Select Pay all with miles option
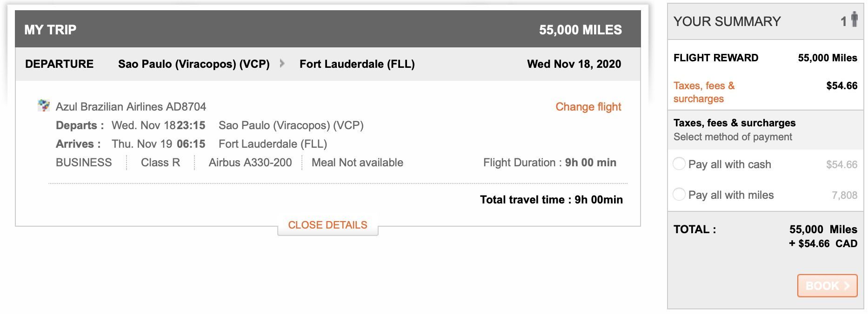 click(679, 195)
